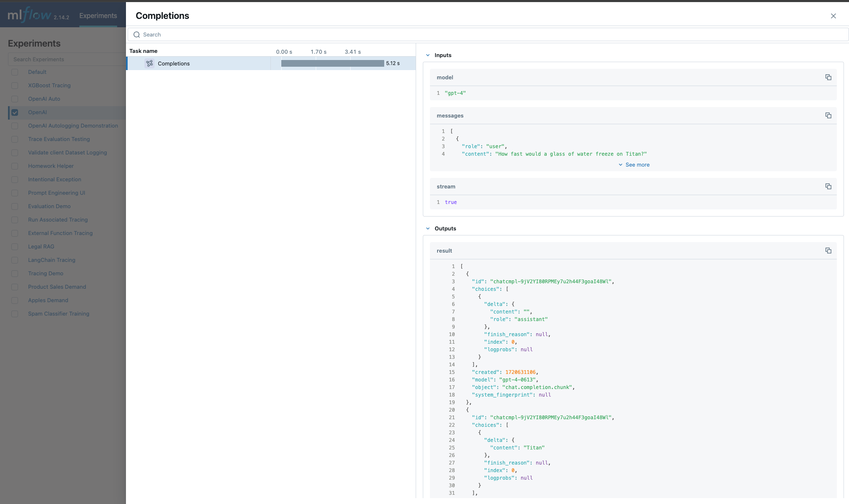849x504 pixels.
Task: Click the 5.12 s timeline duration bar
Action: 333,63
